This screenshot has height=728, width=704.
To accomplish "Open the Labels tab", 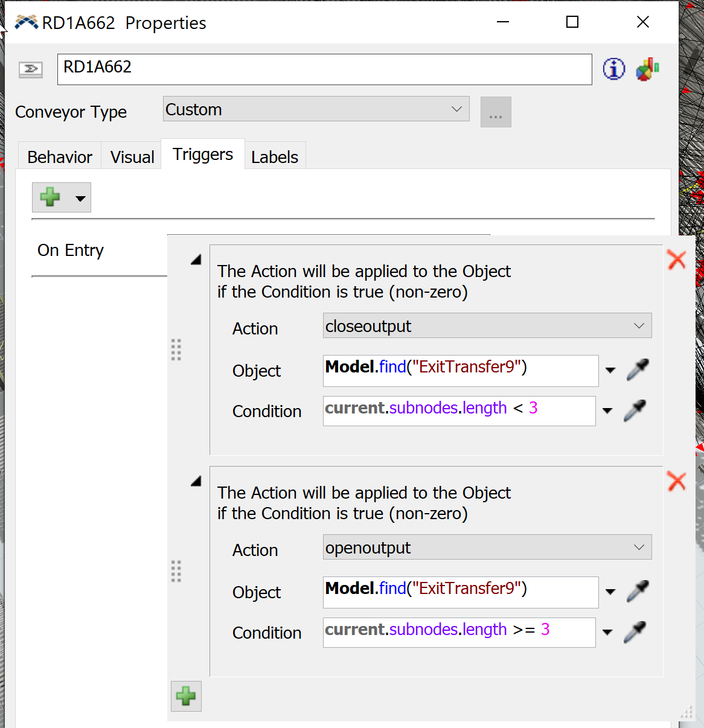I will (x=275, y=157).
